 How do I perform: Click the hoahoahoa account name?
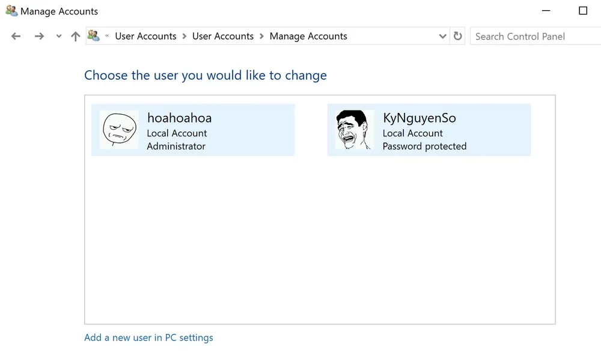[179, 118]
